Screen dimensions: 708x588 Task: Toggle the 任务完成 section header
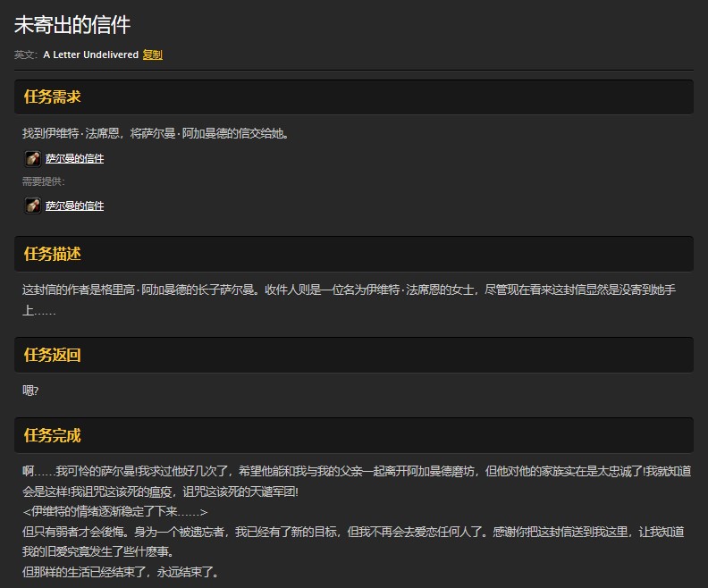[x=354, y=435]
